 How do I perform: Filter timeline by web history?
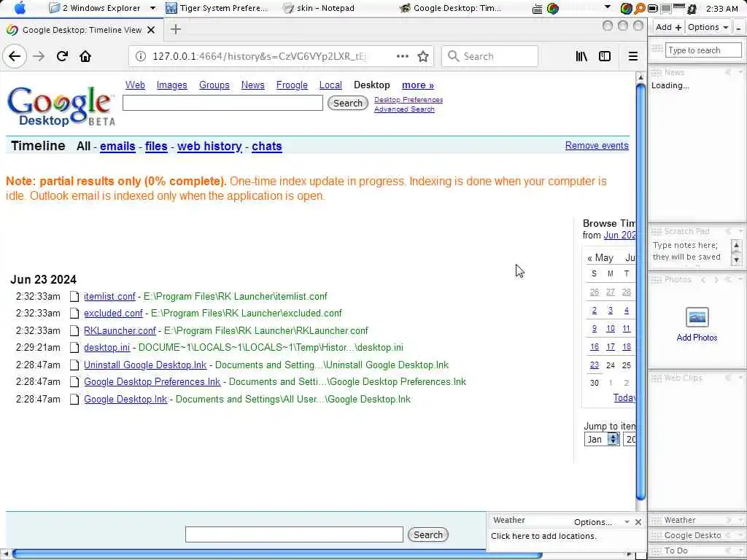(209, 146)
